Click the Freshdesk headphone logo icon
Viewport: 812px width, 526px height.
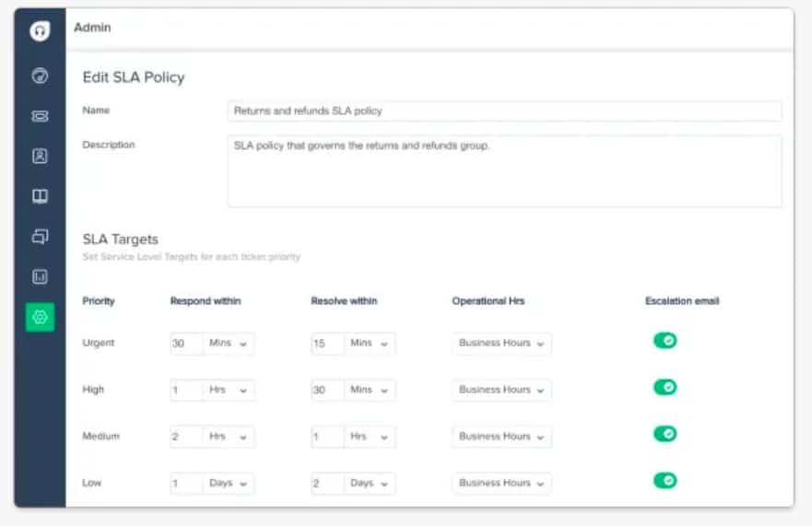[x=40, y=30]
